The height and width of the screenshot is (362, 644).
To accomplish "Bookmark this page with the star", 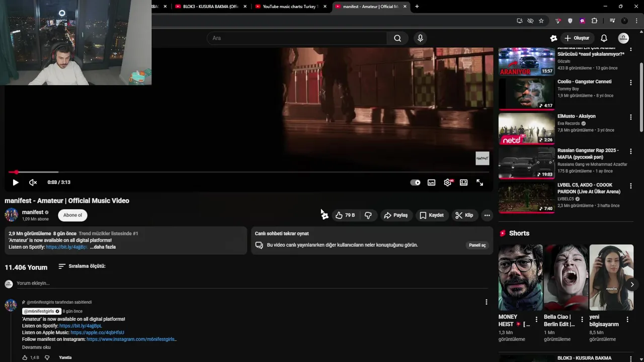I will [x=541, y=21].
